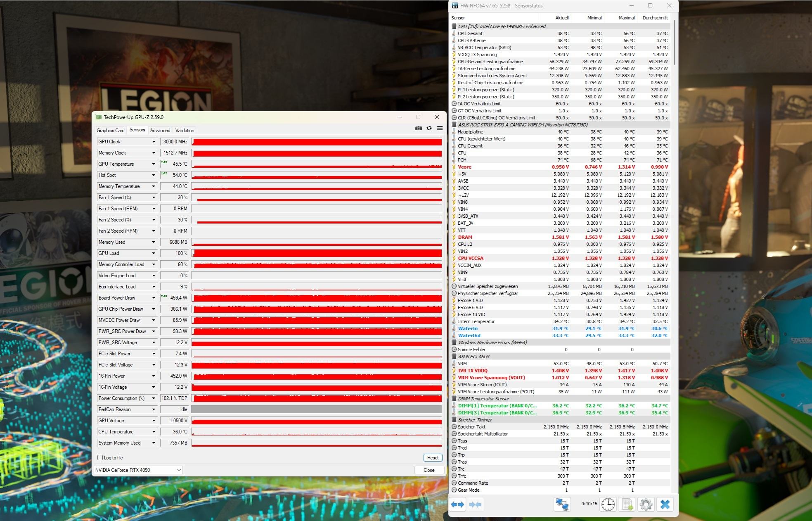The image size is (812, 521).
Task: Click the icon beside Command Rate
Action: 454,483
